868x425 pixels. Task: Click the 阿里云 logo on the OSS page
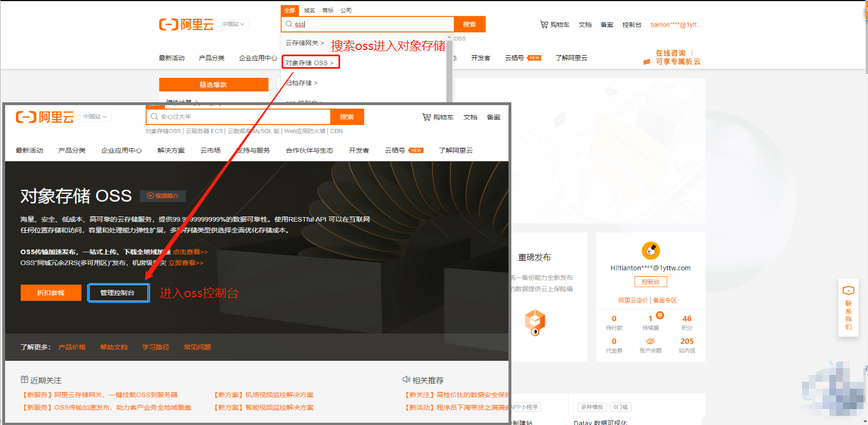point(45,117)
